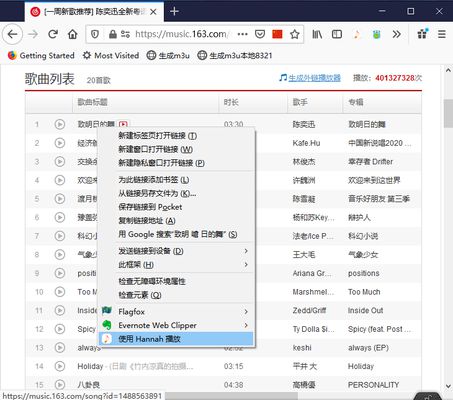Viewport: 453px width, 400px height.
Task: Click song title Holiday in row 14
Action: click(90, 366)
